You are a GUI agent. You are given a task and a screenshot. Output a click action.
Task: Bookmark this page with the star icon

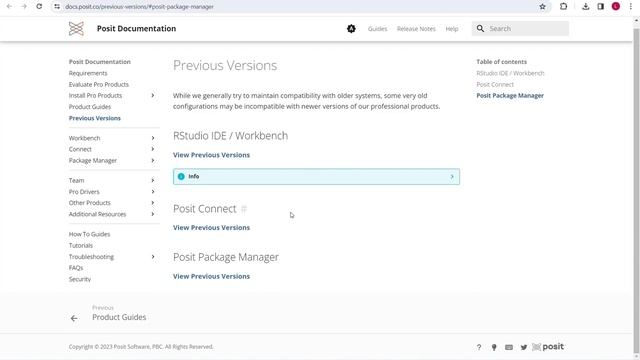tap(542, 7)
